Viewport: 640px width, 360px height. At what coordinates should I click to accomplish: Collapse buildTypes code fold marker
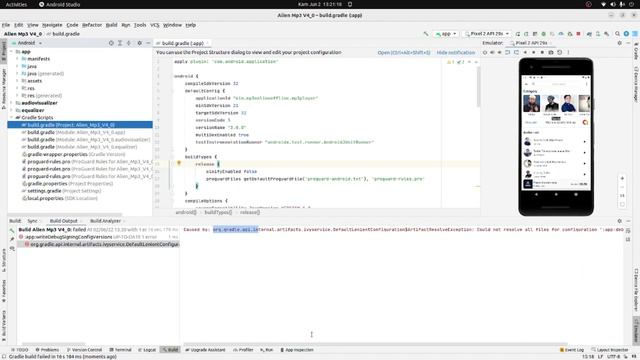pos(172,157)
